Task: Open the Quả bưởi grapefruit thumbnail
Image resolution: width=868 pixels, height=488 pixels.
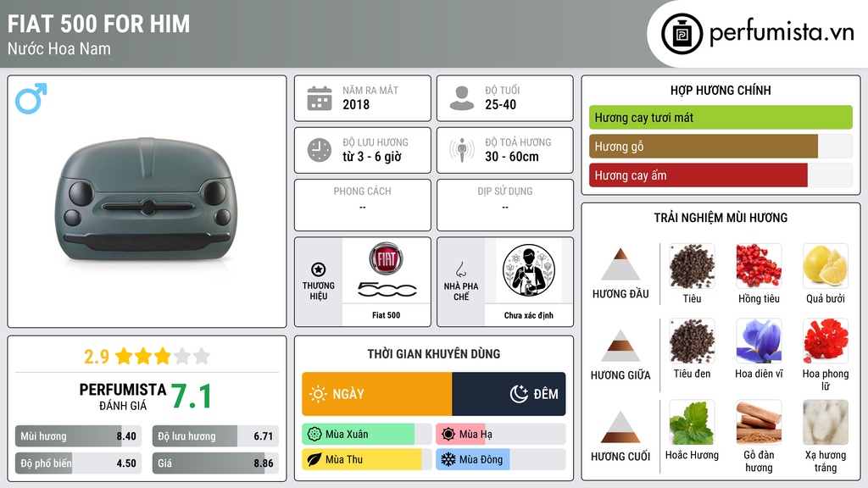Action: [x=826, y=266]
